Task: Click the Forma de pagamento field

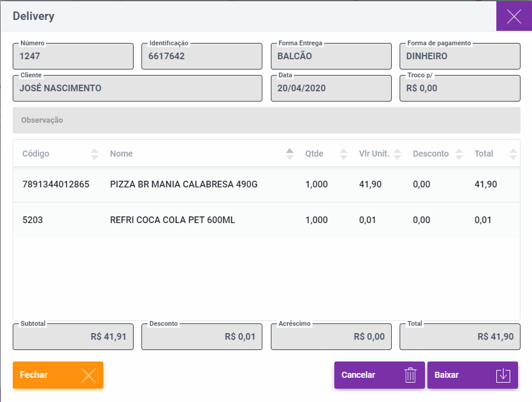Action: [x=459, y=56]
